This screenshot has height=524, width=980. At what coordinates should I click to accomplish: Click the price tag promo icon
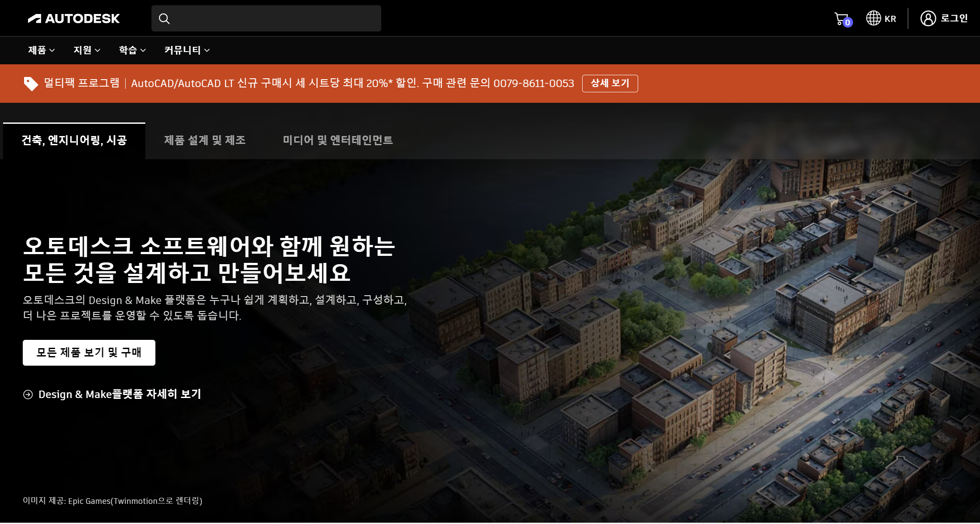(31, 84)
